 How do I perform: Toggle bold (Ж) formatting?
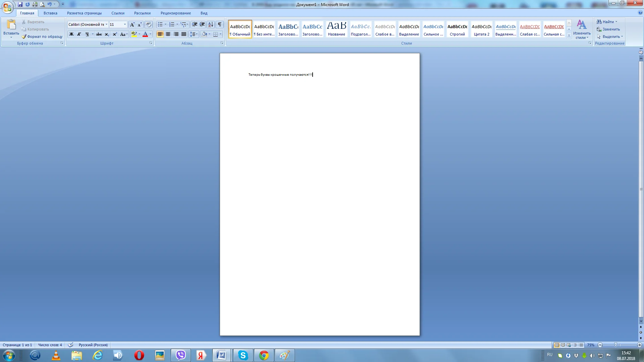coord(71,34)
